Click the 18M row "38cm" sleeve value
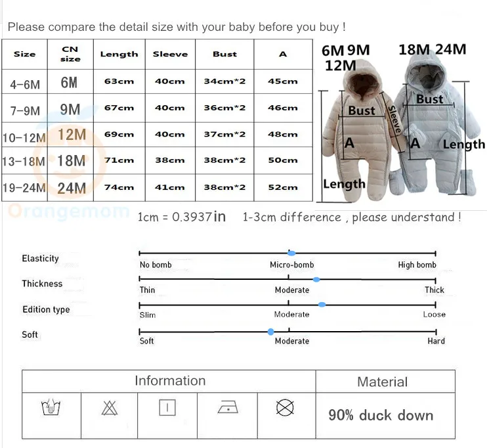This screenshot has width=487, height=448. tap(170, 160)
